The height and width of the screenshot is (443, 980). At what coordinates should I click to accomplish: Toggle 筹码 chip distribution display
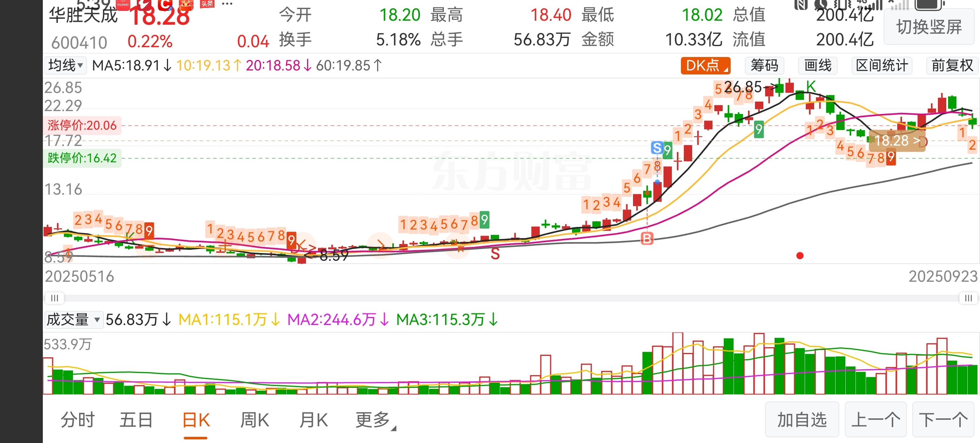764,65
